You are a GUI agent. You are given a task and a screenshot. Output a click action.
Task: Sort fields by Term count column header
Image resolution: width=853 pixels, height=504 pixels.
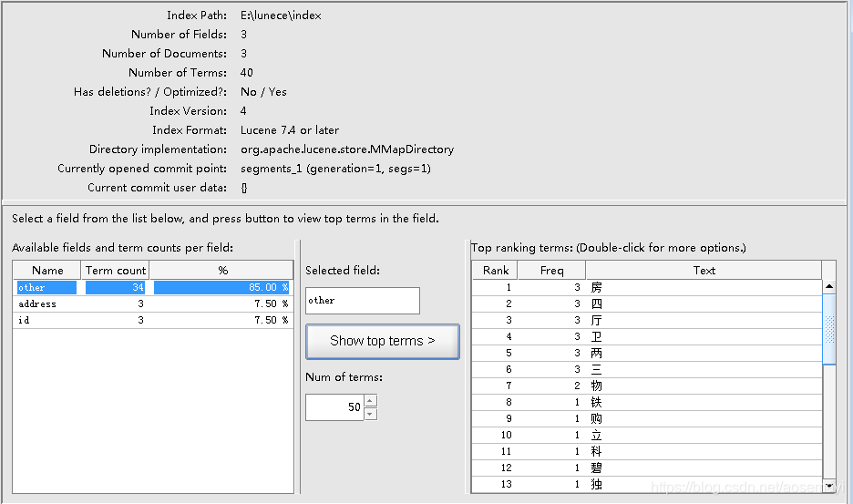(x=116, y=271)
